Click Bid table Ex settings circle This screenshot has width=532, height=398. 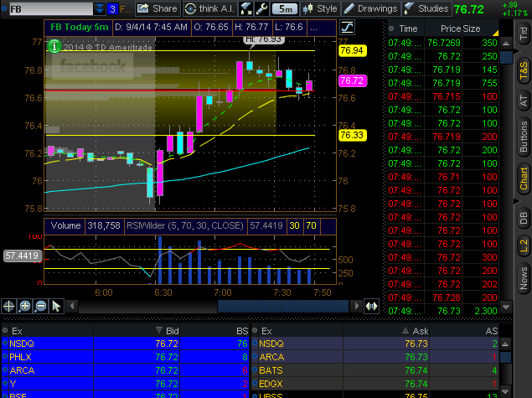[x=5, y=330]
